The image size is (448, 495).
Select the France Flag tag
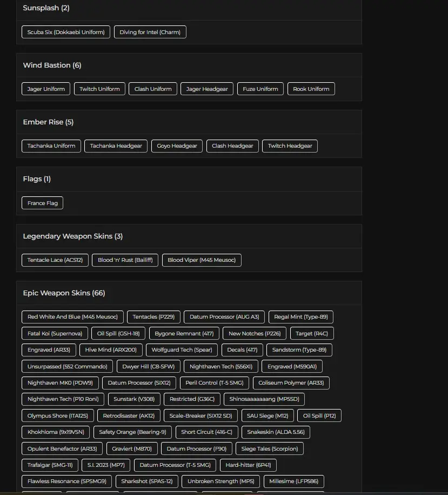pyautogui.click(x=43, y=203)
